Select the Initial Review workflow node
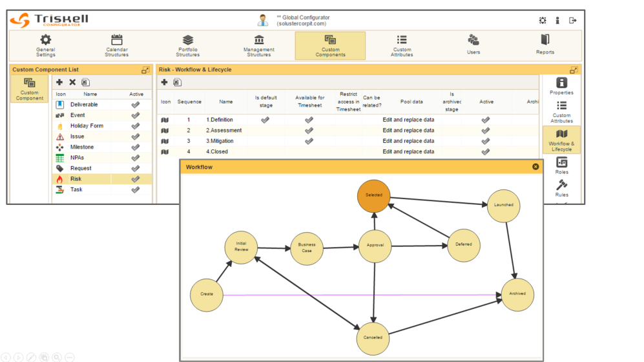 (x=241, y=248)
